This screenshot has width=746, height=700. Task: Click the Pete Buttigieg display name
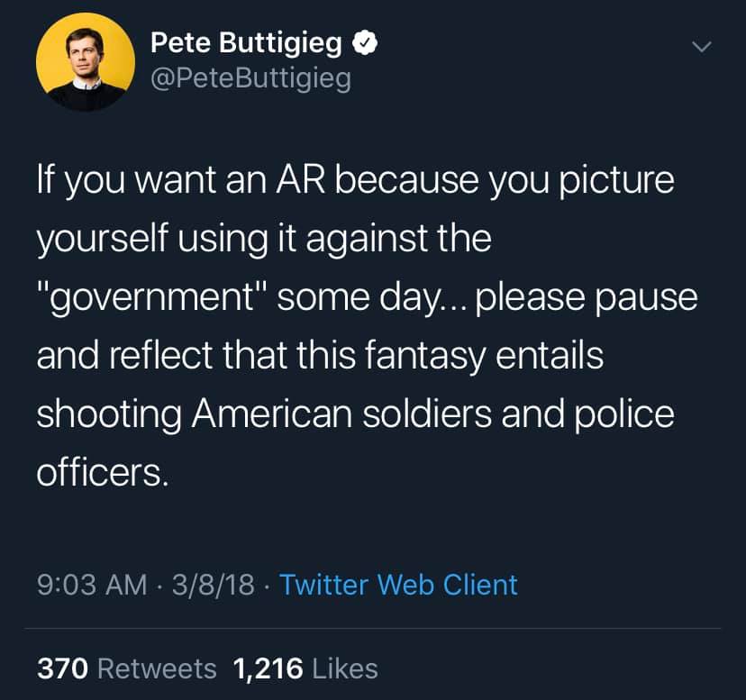tap(246, 43)
